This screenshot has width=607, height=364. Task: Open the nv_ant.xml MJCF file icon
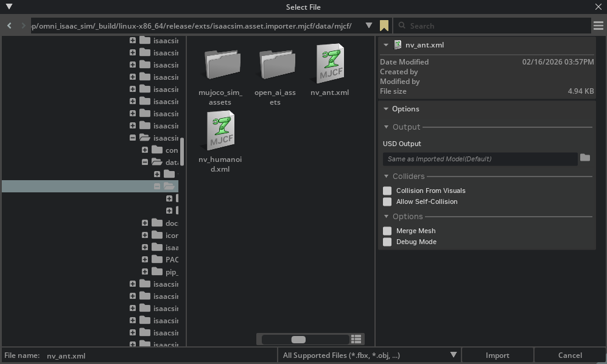tap(329, 63)
